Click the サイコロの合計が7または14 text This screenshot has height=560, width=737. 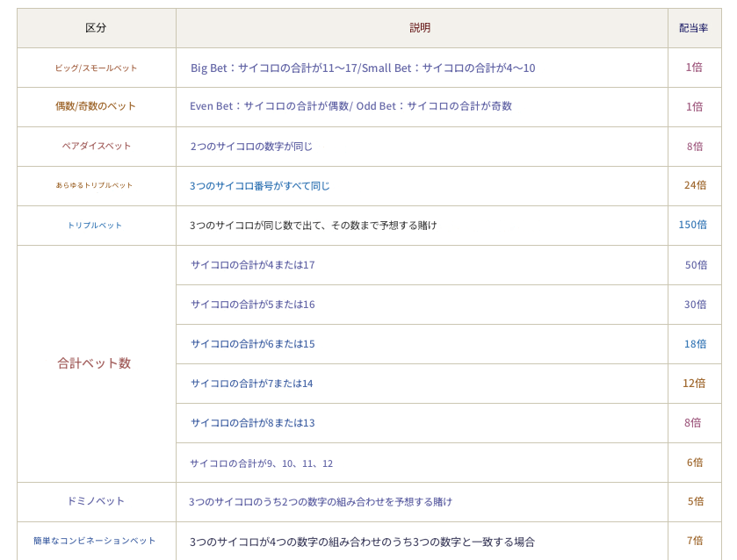pos(251,383)
